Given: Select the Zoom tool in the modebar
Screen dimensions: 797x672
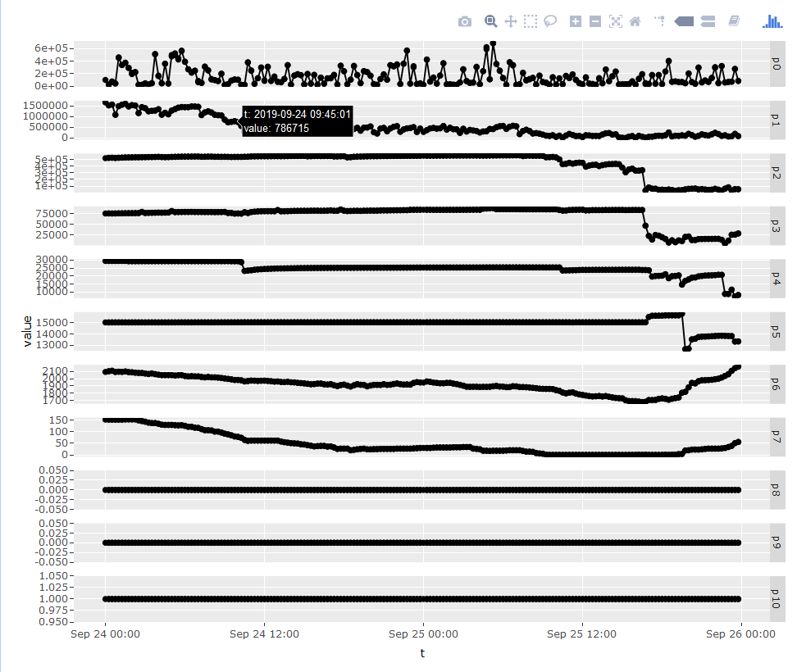Looking at the screenshot, I should (x=490, y=21).
